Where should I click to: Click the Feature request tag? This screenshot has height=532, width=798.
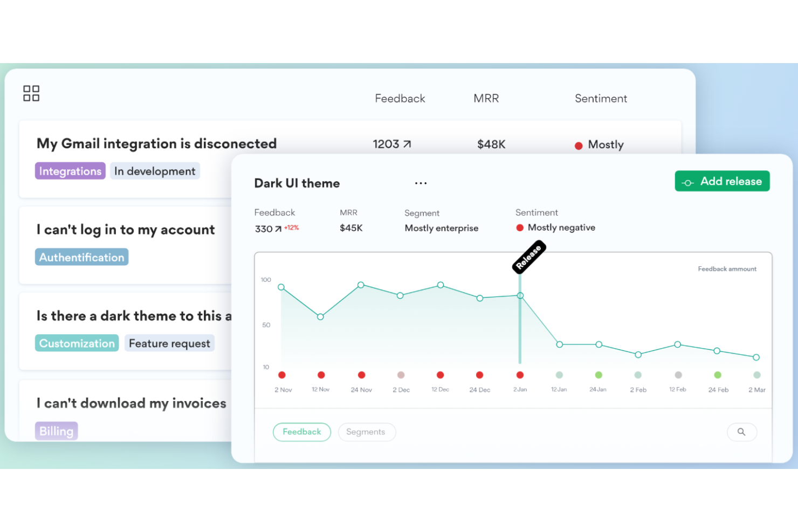170,343
